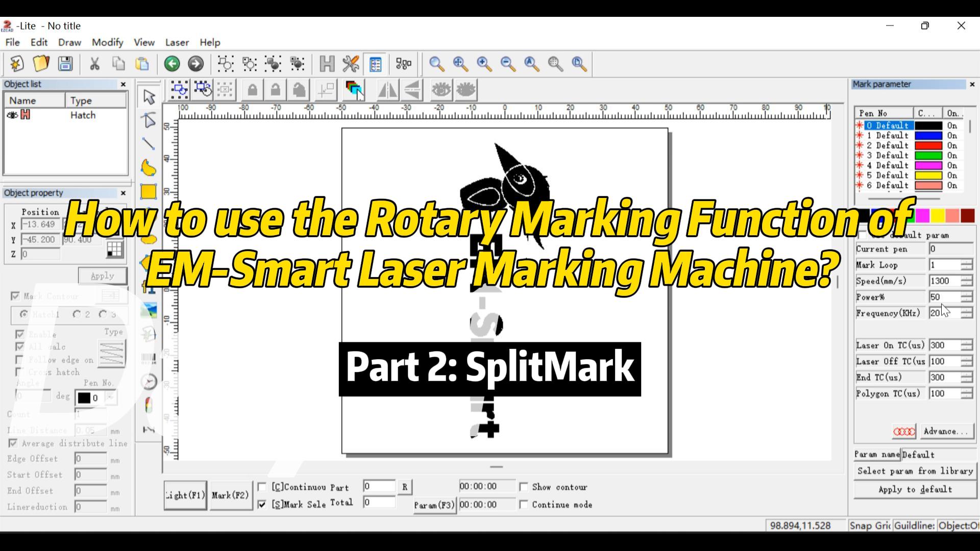Zoom out with minus magnifier

508,64
